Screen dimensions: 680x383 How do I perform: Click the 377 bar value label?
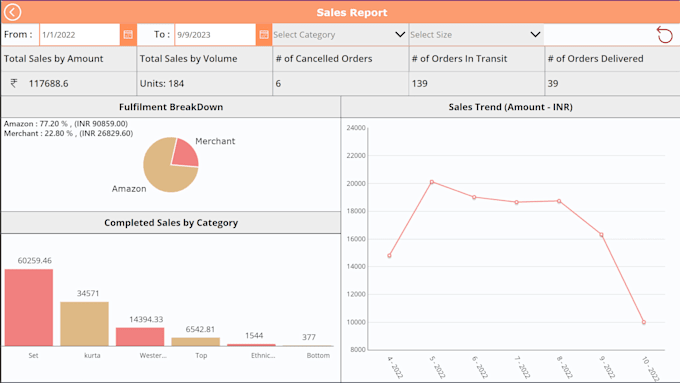(309, 337)
